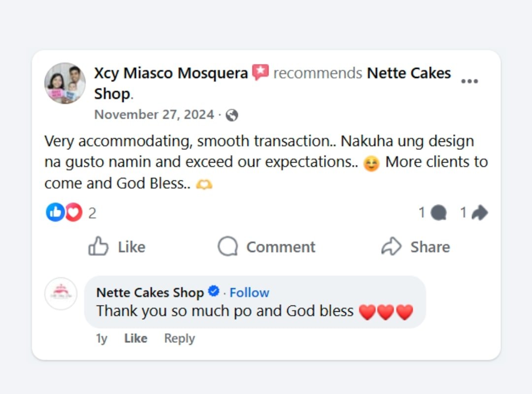532x394 pixels.
Task: Click the blue thumbs-up reaction icon
Action: click(55, 212)
